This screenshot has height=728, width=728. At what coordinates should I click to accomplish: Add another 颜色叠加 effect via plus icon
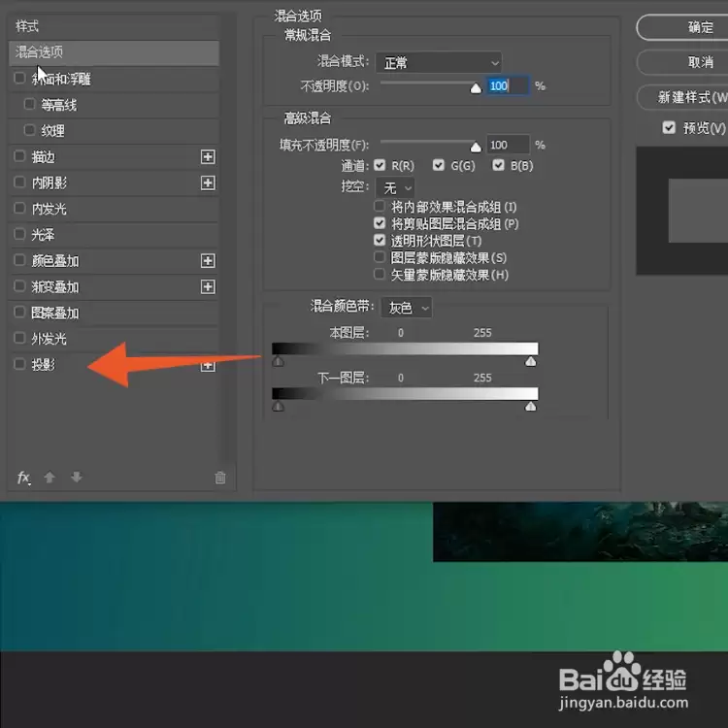(x=208, y=261)
